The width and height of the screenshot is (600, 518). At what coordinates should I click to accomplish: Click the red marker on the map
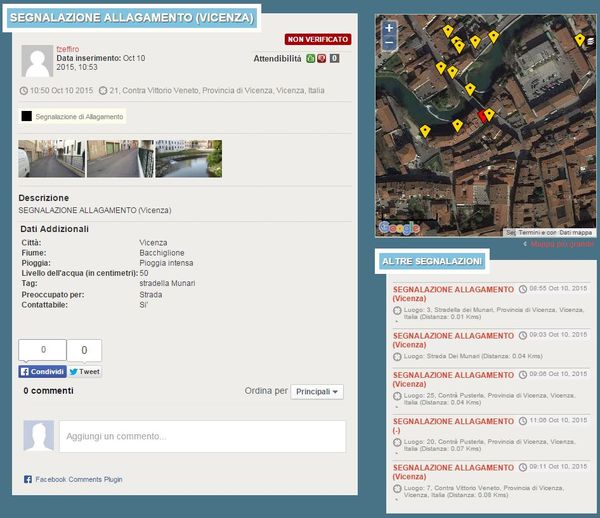pyautogui.click(x=485, y=117)
